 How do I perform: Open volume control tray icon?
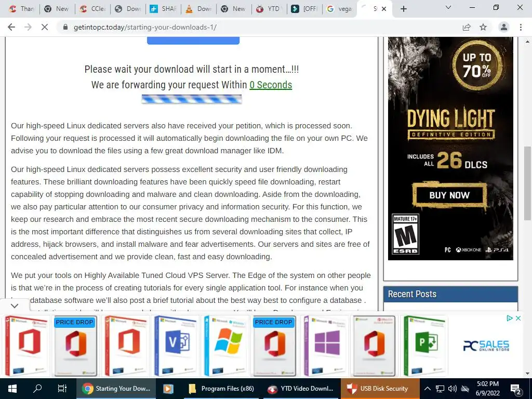point(453,389)
